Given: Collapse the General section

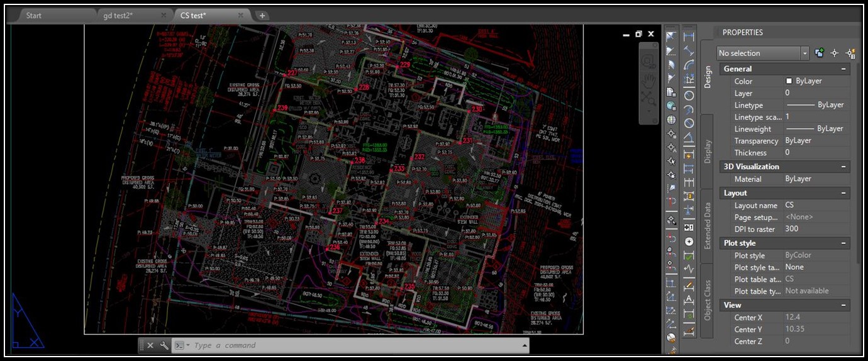Looking at the screenshot, I should pos(843,69).
